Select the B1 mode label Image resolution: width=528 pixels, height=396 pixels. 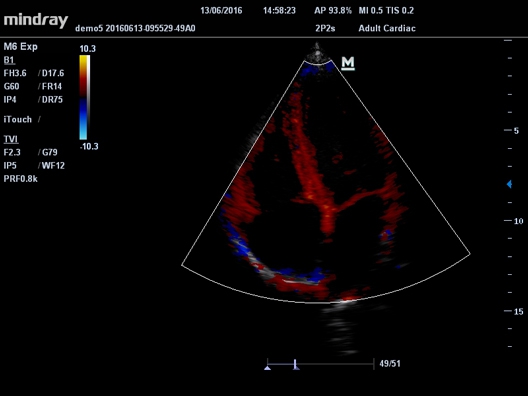point(9,60)
